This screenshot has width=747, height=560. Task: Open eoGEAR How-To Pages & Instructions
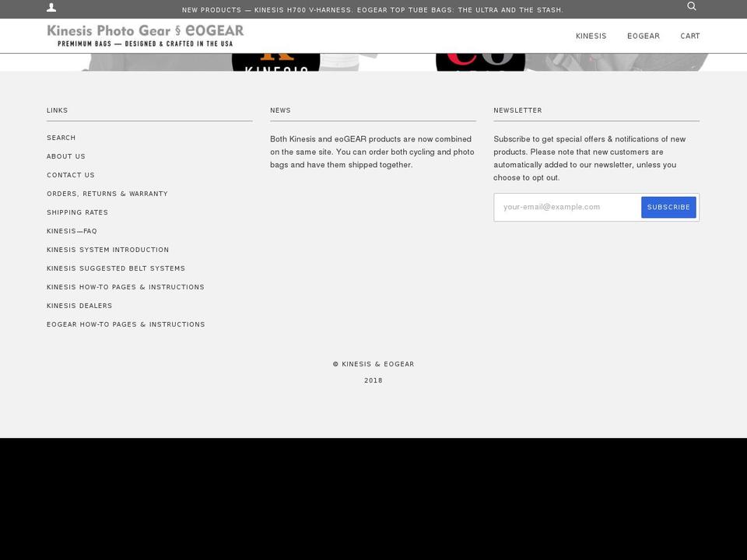(x=126, y=324)
